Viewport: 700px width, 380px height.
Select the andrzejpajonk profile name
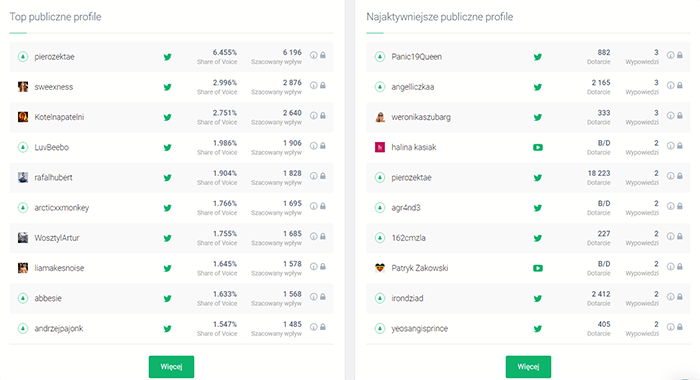(x=59, y=329)
